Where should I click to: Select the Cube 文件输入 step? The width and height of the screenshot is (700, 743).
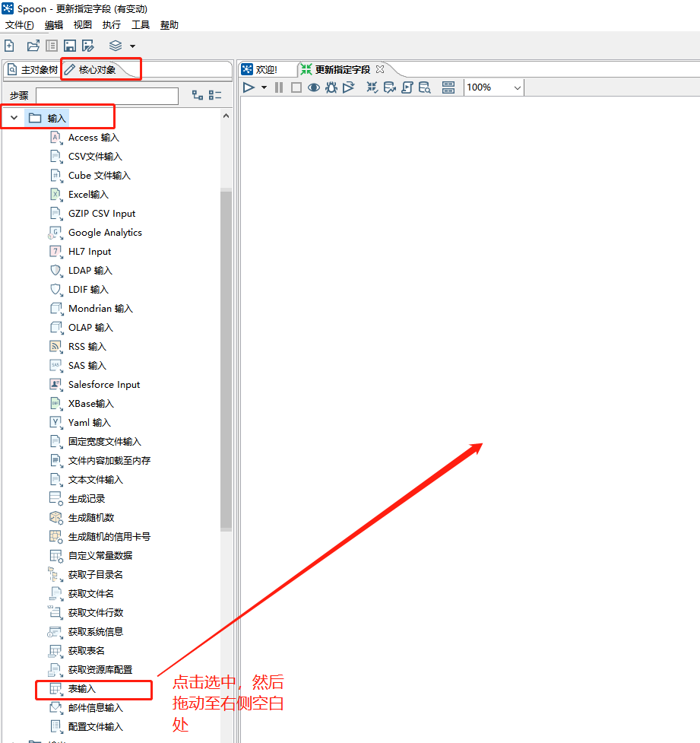pyautogui.click(x=90, y=176)
